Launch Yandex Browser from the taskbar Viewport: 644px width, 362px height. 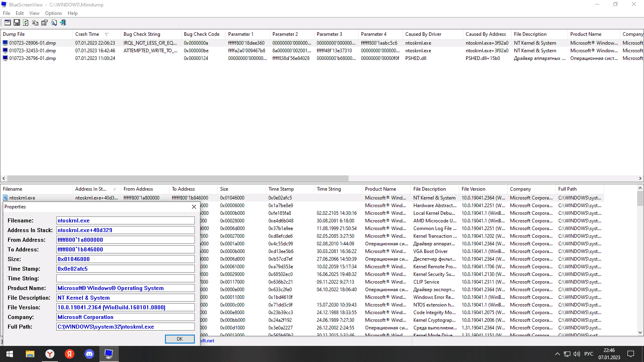coord(50,354)
